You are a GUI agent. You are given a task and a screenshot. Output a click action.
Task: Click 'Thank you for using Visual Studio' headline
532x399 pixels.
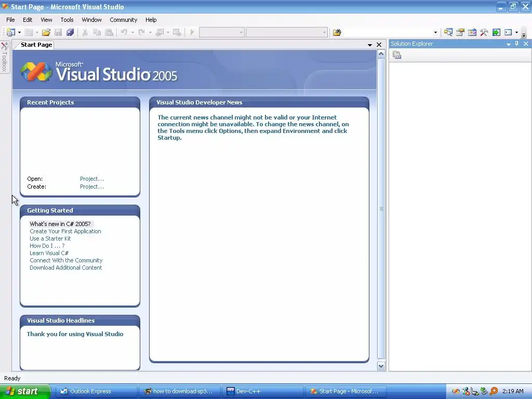point(75,334)
